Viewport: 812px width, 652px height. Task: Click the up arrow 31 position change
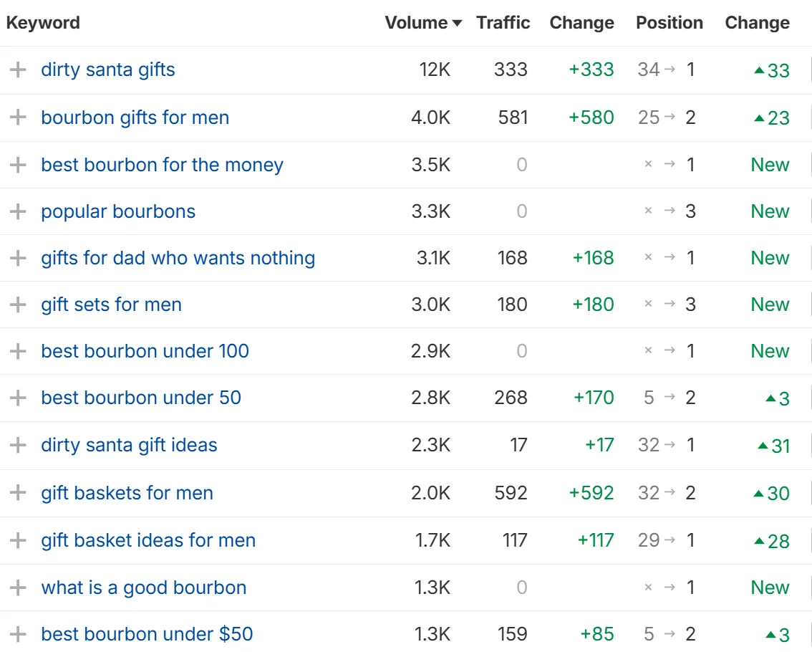point(773,446)
